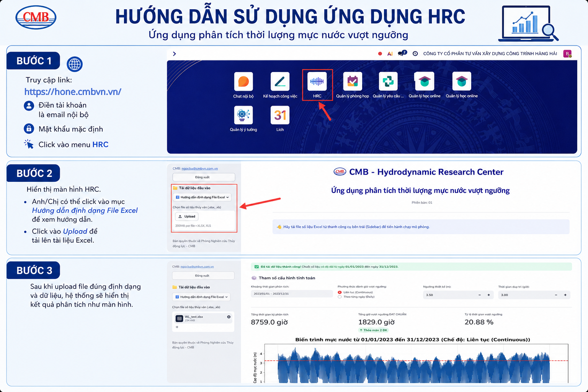Click the 200MB per file • XLSX, XLS note

(193, 225)
